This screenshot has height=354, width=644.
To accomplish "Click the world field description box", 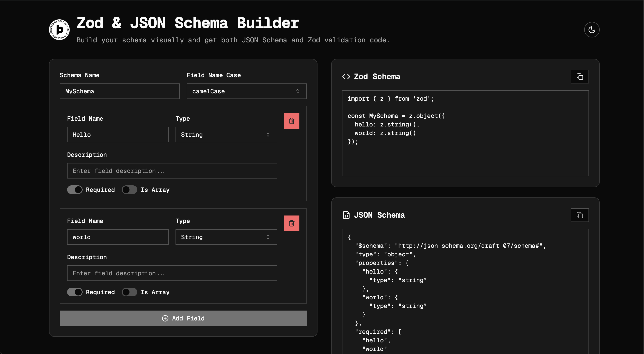I will click(172, 273).
